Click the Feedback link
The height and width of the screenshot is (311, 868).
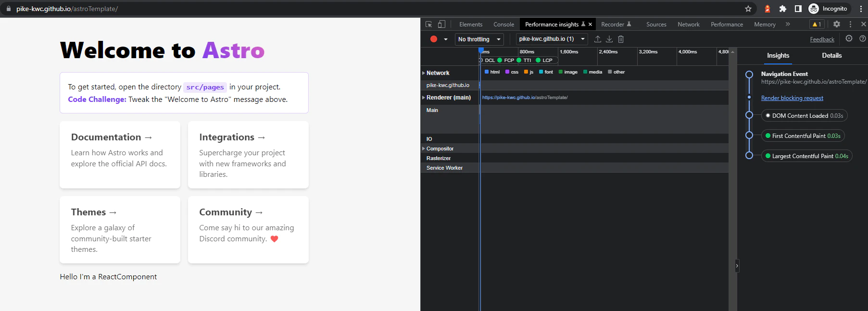822,39
